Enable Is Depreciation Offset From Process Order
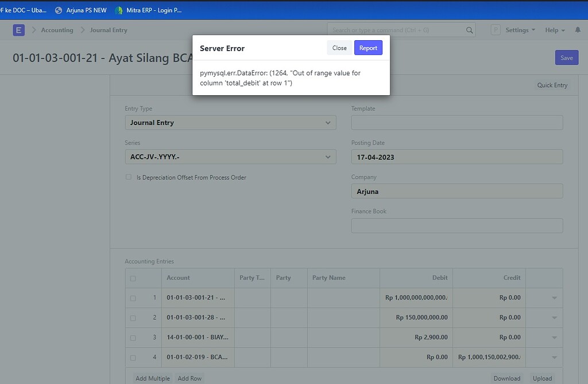The height and width of the screenshot is (384, 588). tap(129, 177)
